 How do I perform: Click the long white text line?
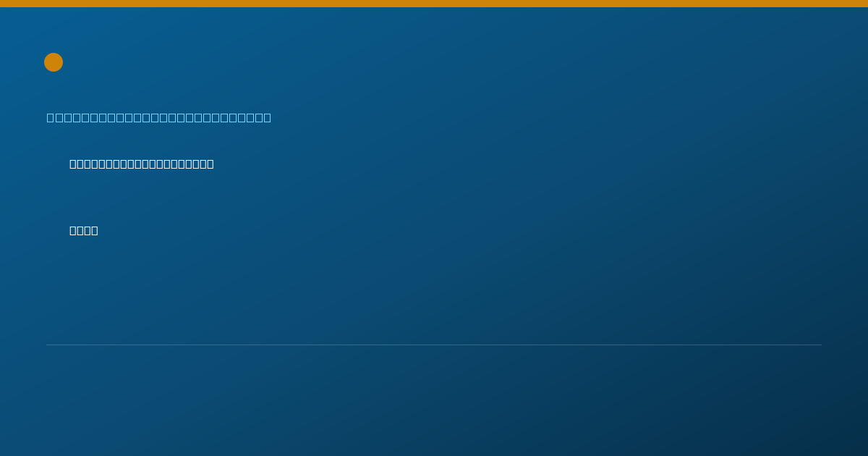(142, 164)
